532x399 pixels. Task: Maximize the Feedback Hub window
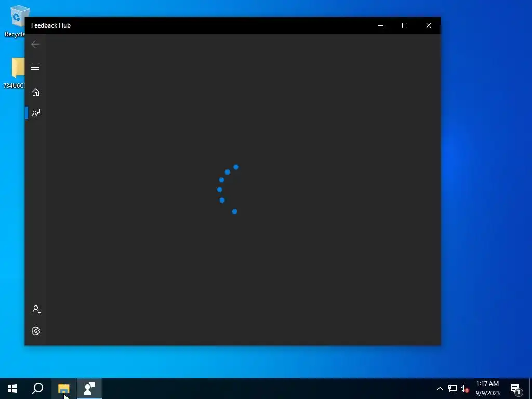[x=404, y=25]
